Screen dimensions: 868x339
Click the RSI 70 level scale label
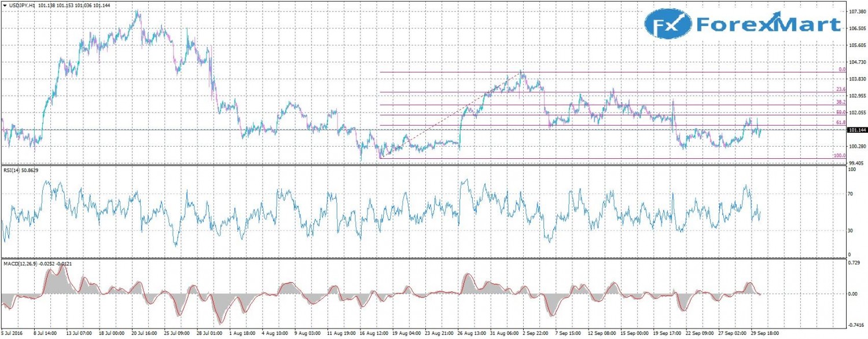pos(851,194)
